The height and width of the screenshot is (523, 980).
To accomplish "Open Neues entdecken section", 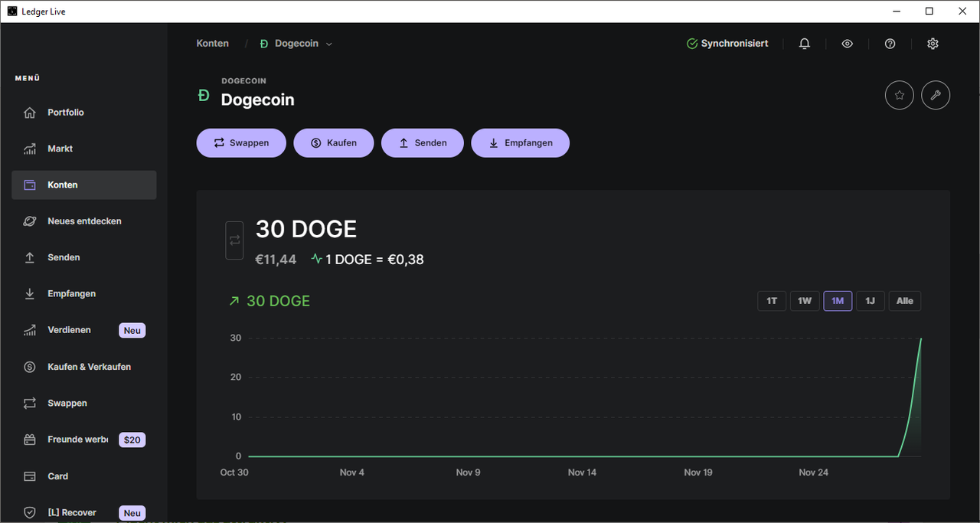I will (84, 221).
